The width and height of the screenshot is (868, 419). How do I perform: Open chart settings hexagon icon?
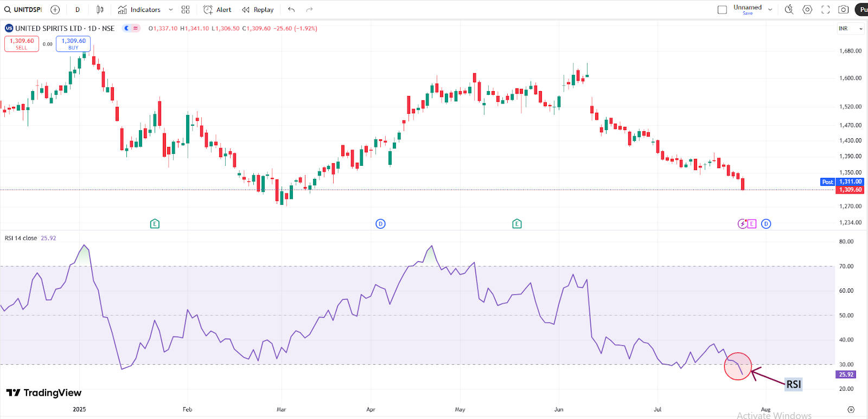point(807,10)
